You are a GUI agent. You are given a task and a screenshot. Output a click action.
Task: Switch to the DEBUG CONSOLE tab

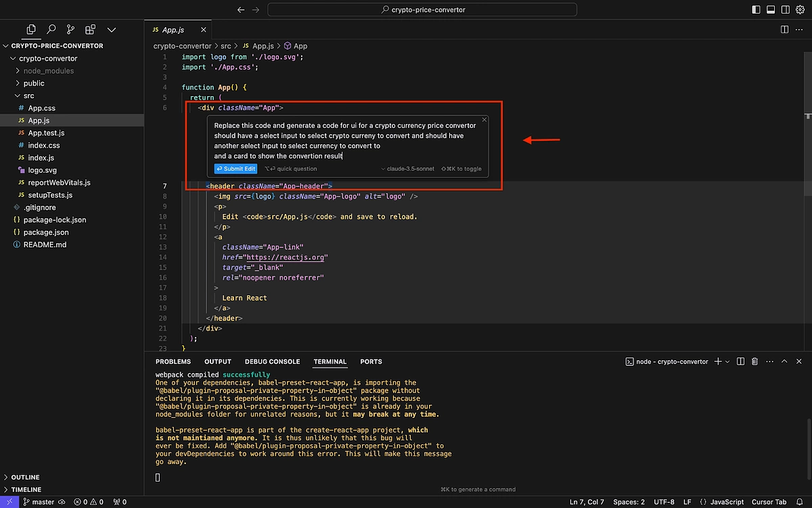click(x=272, y=362)
